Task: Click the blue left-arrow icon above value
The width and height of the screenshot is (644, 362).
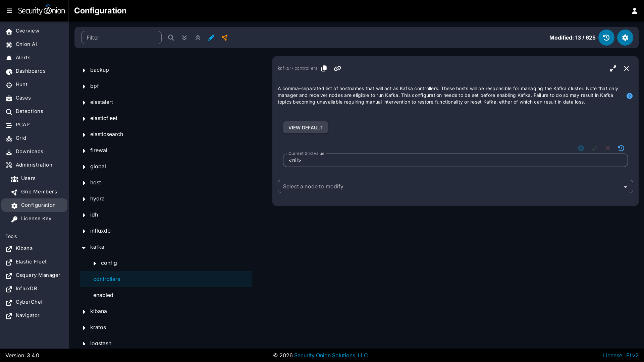Action: (581, 148)
